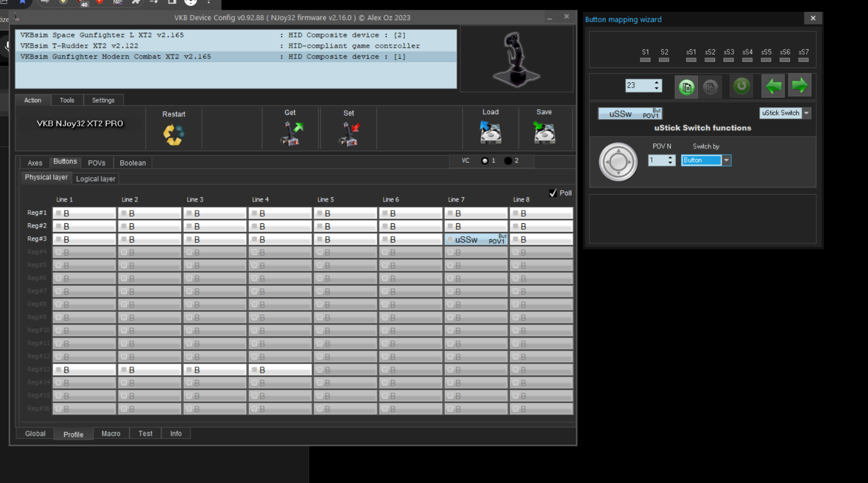Image resolution: width=868 pixels, height=483 pixels.
Task: Click the green circular reset icon in wizard
Action: [x=741, y=86]
